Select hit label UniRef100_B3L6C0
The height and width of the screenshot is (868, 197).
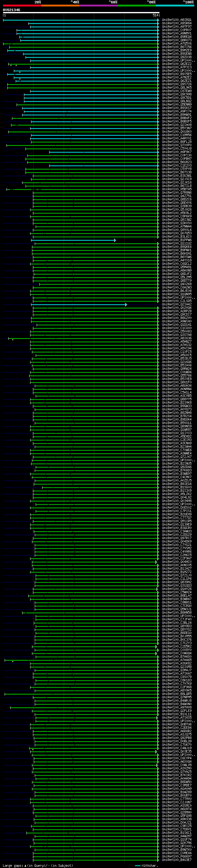coord(176,236)
